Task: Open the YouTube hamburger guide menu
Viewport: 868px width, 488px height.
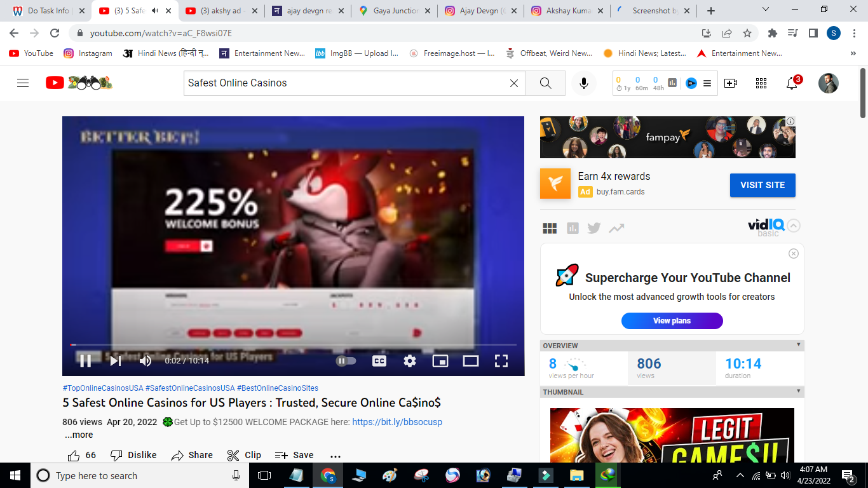Action: coord(23,83)
